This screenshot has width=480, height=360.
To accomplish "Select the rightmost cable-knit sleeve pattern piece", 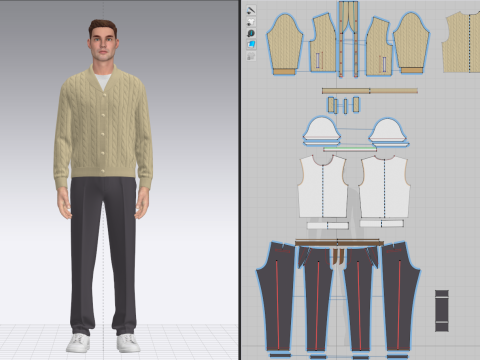I will [412, 43].
